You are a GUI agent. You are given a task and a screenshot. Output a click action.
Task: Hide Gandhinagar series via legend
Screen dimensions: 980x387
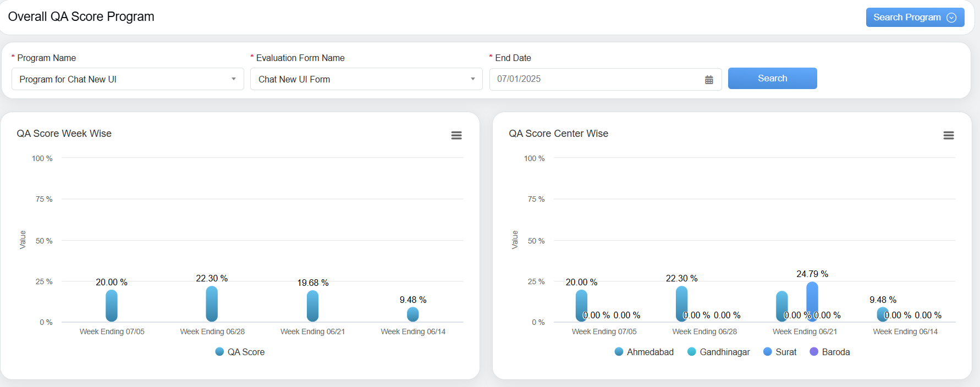718,352
